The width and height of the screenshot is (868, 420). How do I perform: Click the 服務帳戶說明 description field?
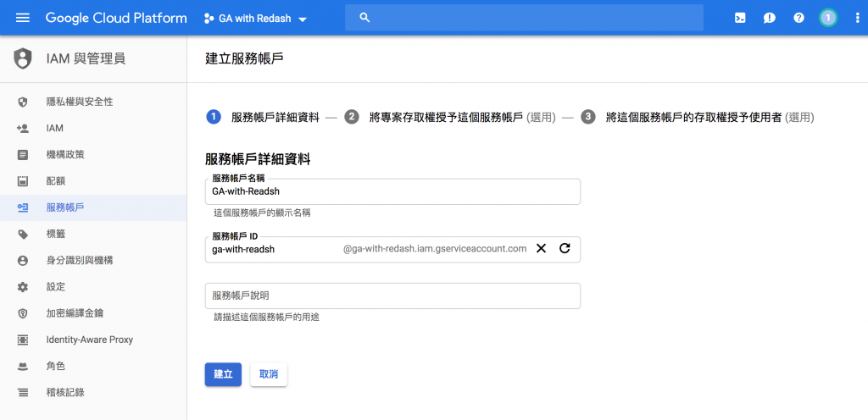[392, 296]
